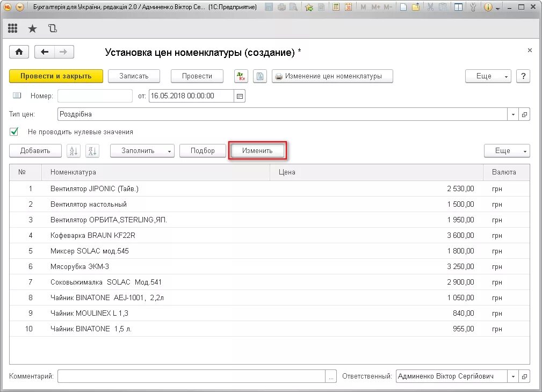Select row Чайник BINATONE 1,5 л.
The width and height of the screenshot is (542, 392).
tap(270, 329)
